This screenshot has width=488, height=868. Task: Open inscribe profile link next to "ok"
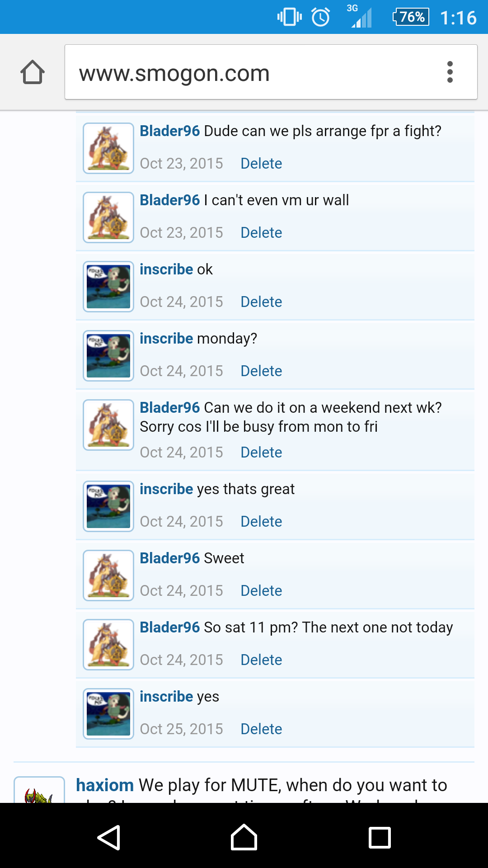tap(166, 269)
